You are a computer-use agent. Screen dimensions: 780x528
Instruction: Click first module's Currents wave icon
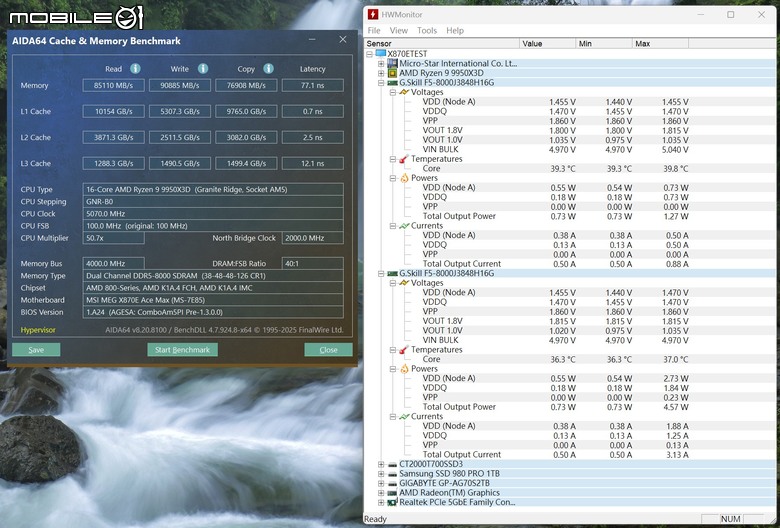[403, 225]
